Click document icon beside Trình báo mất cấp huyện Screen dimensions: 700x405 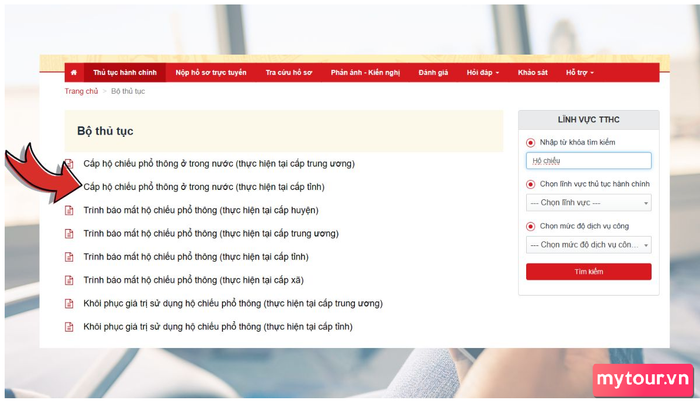point(69,210)
